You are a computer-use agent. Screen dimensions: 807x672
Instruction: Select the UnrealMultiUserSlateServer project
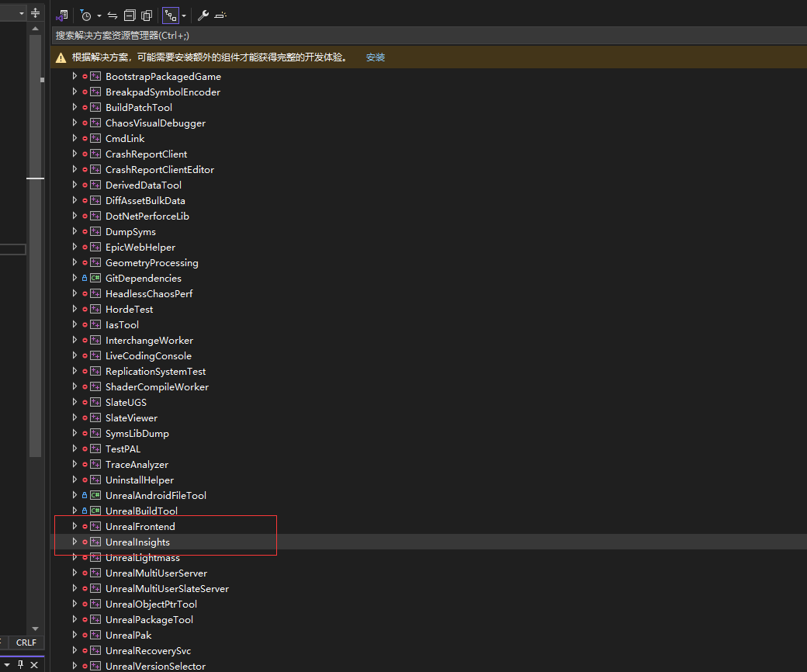tap(168, 589)
